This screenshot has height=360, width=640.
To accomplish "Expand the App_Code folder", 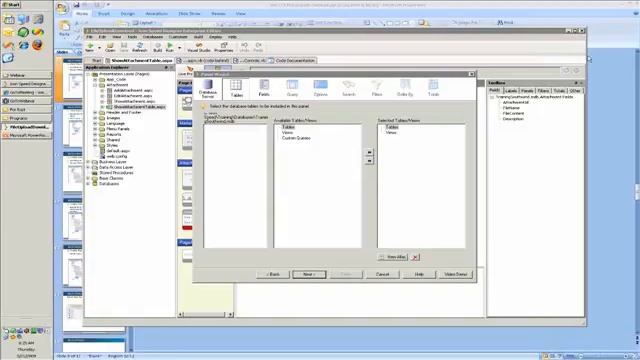I will 95,80.
